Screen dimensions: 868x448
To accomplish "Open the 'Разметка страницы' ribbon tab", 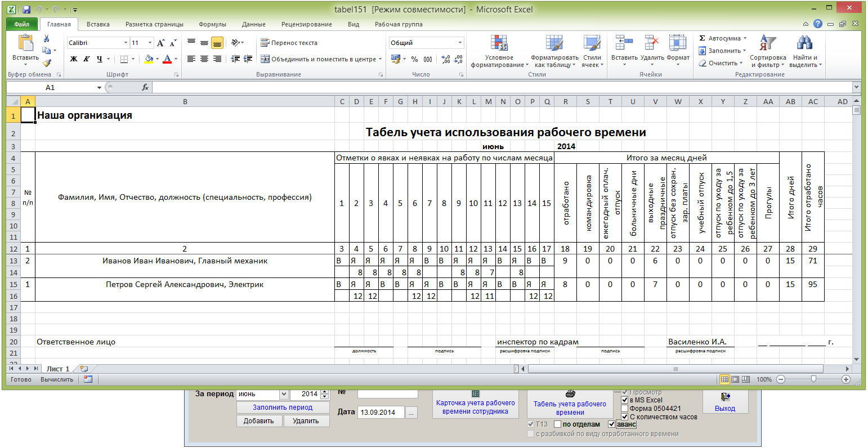I will (154, 24).
